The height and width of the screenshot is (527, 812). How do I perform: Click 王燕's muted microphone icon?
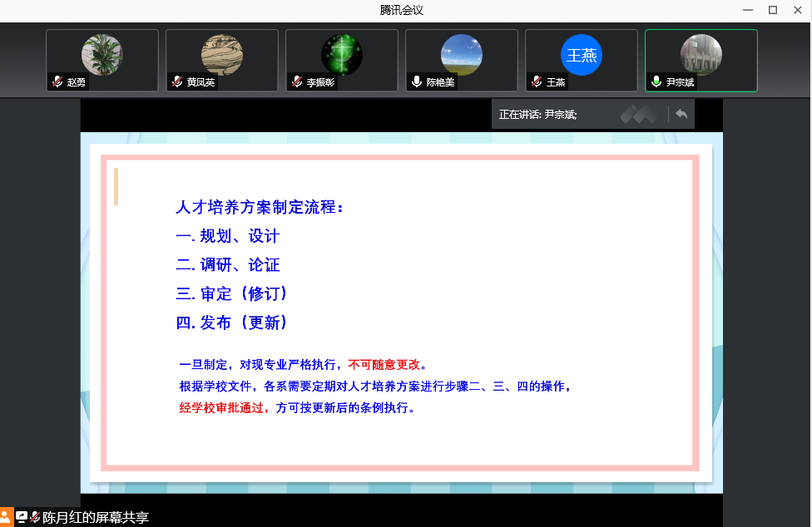tap(536, 82)
